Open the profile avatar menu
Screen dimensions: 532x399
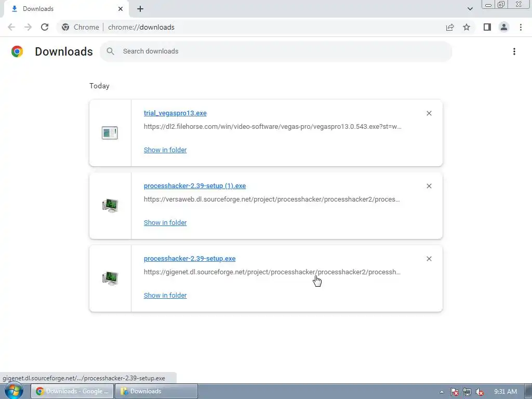pyautogui.click(x=504, y=27)
